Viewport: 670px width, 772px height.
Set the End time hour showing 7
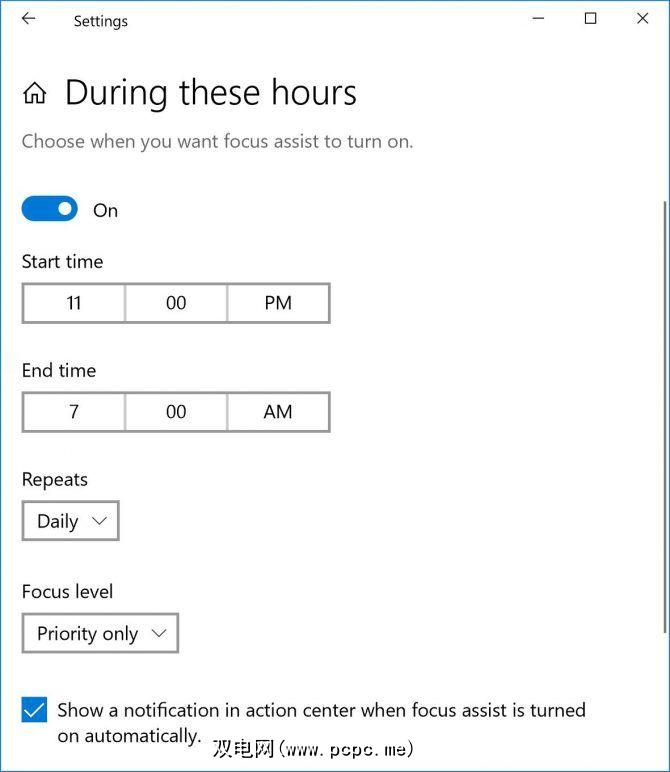74,412
